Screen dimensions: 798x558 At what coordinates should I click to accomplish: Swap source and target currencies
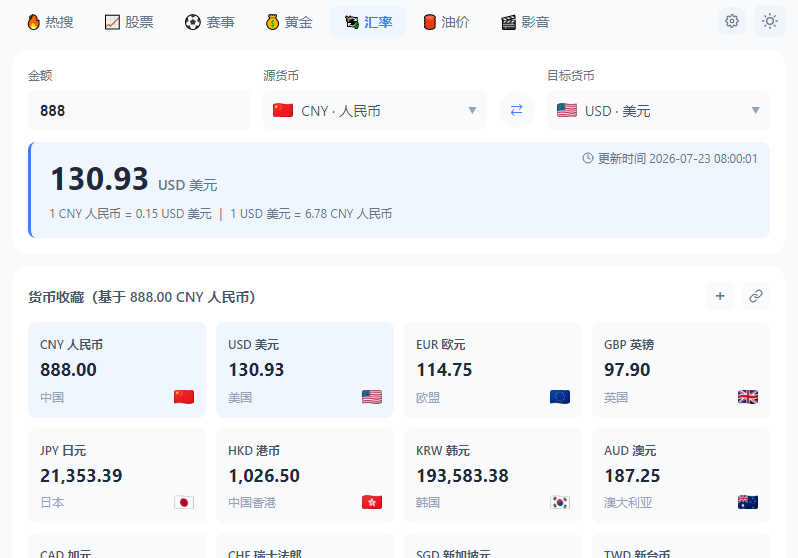tap(517, 110)
